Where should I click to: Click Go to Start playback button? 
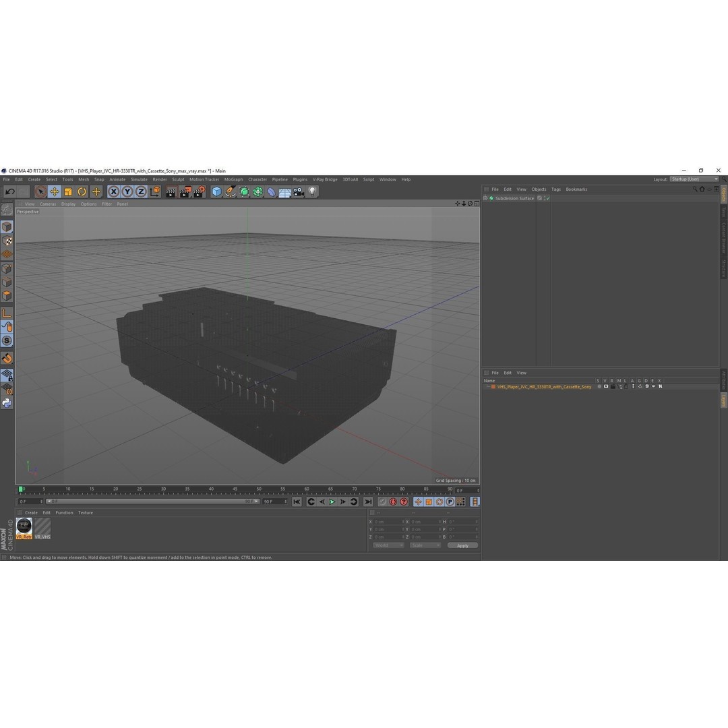point(297,502)
